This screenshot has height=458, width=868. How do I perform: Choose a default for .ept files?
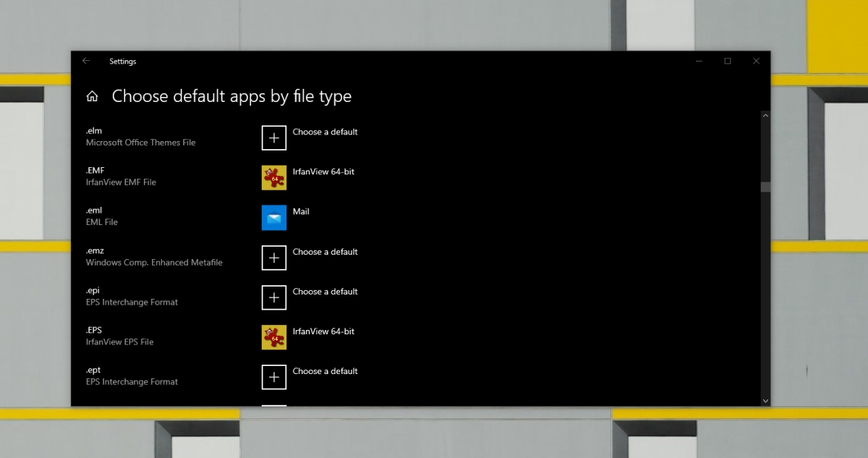(x=325, y=371)
